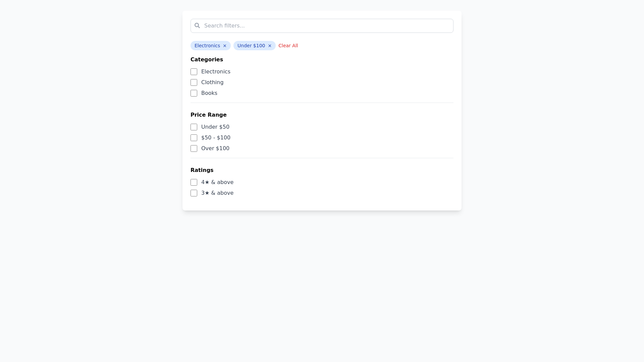The width and height of the screenshot is (644, 362).
Task: Remove the Under $100 filter chip
Action: coord(270,46)
